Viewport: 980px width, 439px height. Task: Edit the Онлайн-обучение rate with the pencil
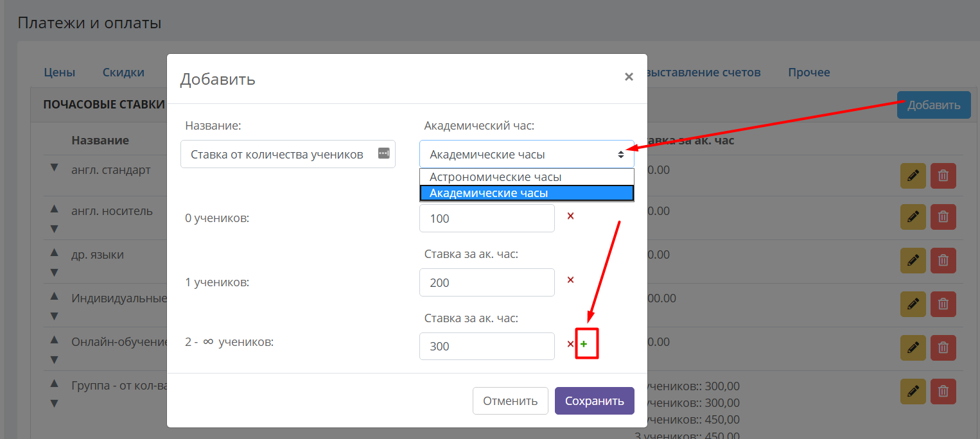click(913, 348)
